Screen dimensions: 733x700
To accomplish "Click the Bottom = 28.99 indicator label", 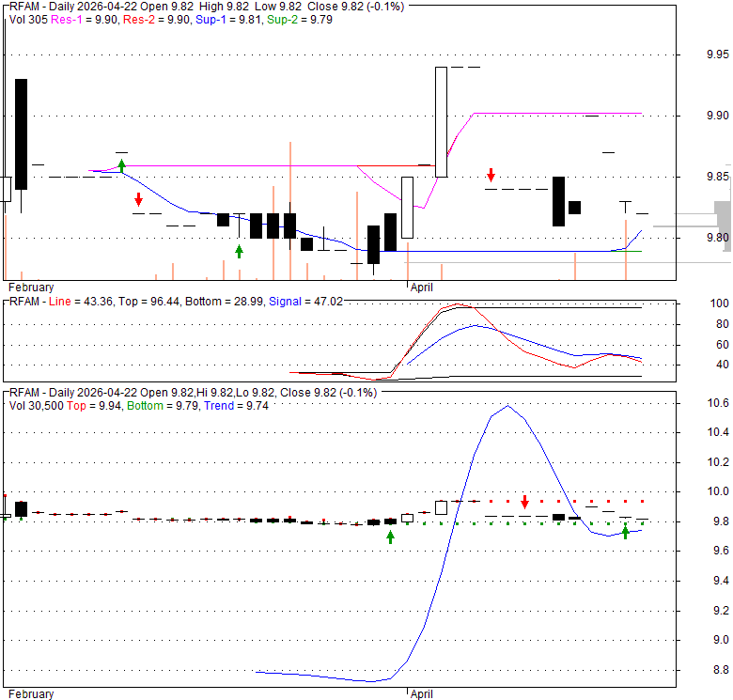I will pyautogui.click(x=224, y=302).
